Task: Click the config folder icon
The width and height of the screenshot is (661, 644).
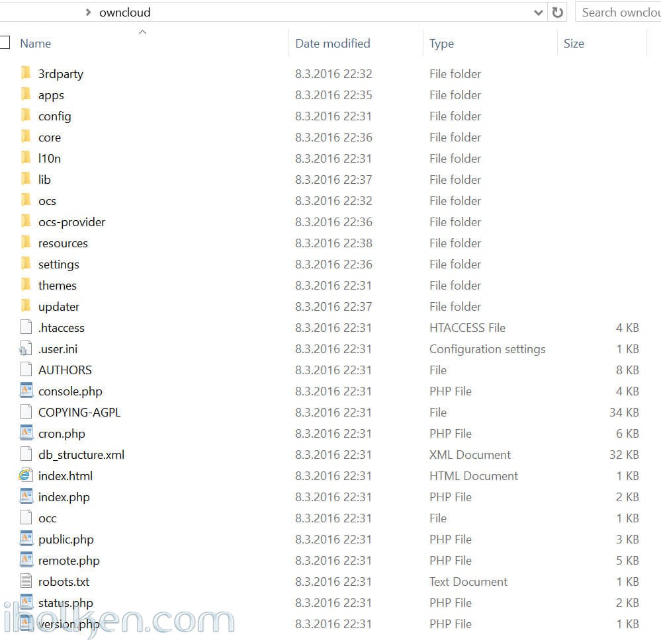Action: tap(26, 116)
